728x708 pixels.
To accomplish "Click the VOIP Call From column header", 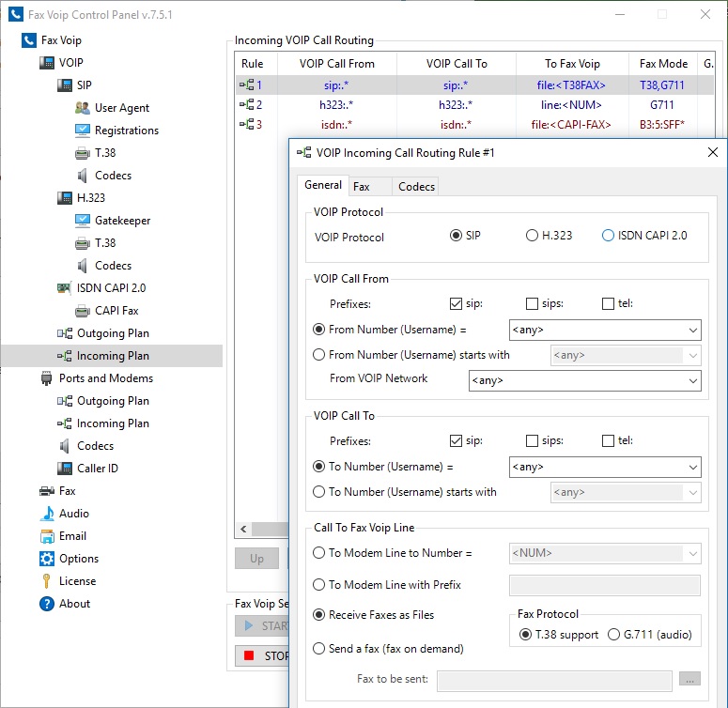I will tap(337, 64).
